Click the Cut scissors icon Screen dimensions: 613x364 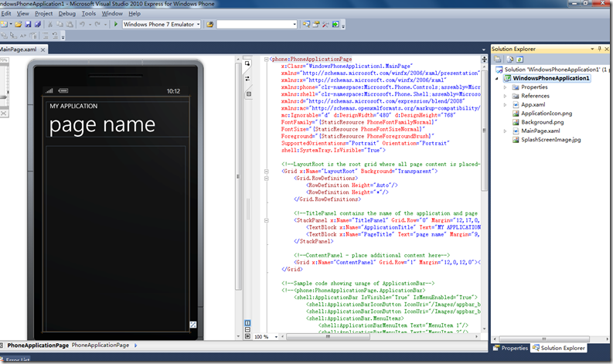[50, 24]
